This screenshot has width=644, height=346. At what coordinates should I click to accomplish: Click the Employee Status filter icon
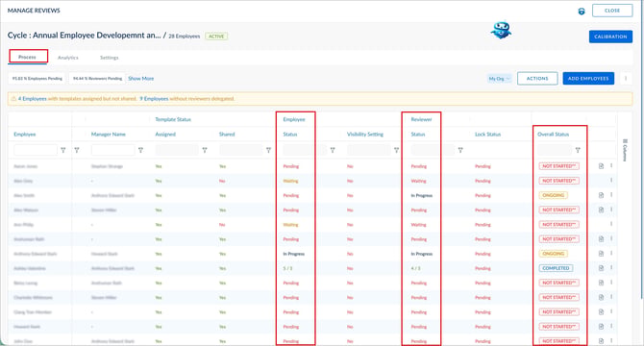(333, 150)
